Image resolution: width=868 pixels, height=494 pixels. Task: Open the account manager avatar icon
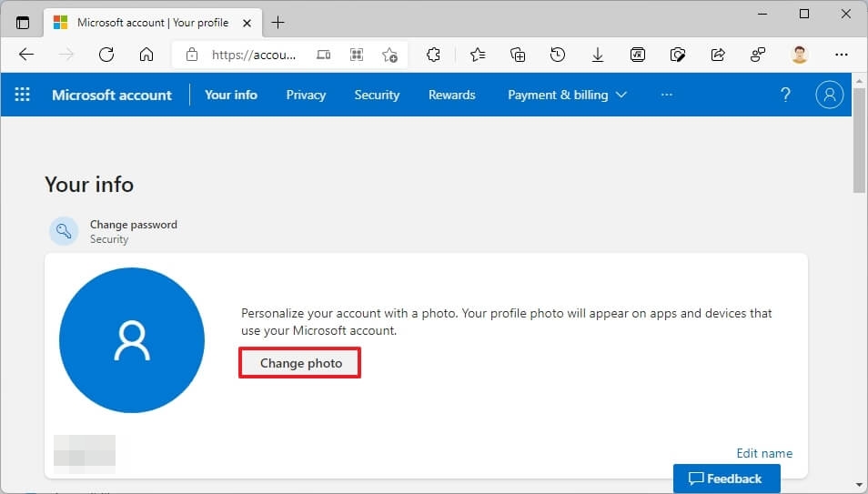click(829, 95)
